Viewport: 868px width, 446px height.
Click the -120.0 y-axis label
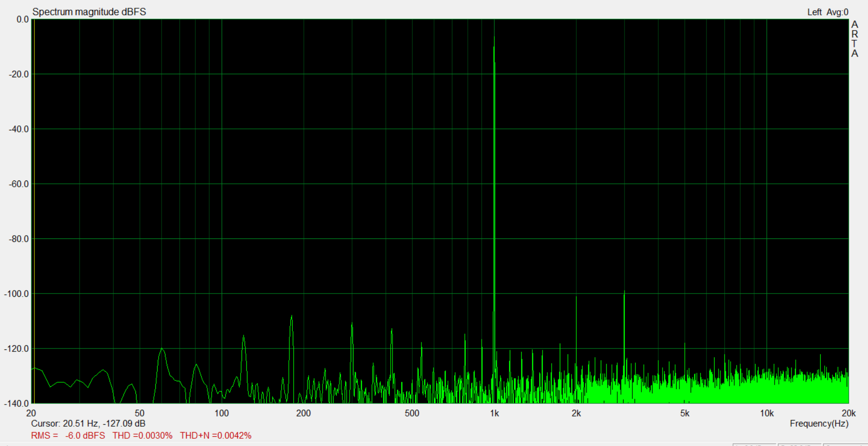pyautogui.click(x=17, y=348)
